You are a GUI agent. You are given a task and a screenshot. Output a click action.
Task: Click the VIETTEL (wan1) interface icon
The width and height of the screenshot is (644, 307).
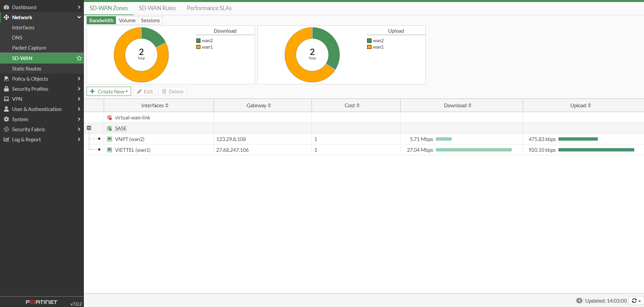[109, 150]
